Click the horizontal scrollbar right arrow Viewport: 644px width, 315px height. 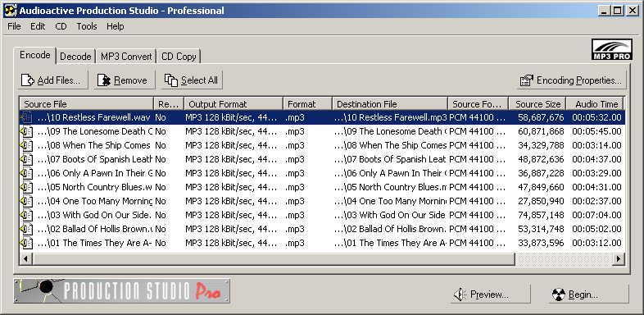pos(619,258)
